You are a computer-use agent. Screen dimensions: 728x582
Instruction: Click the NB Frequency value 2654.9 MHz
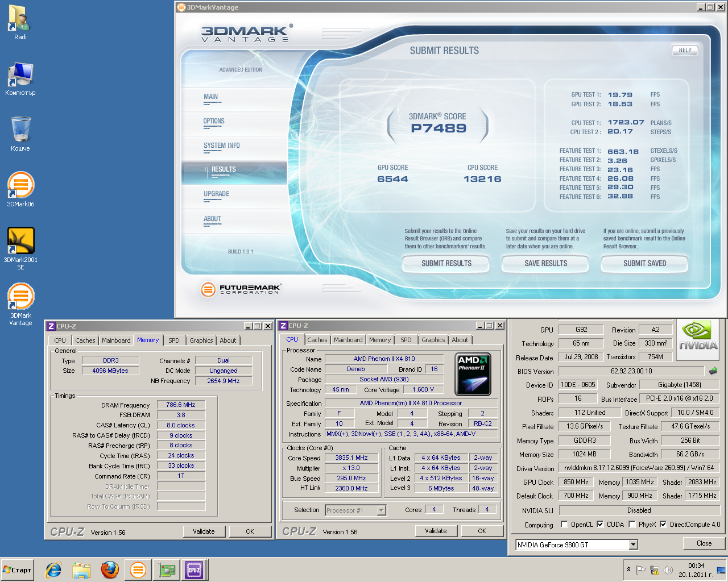point(224,381)
